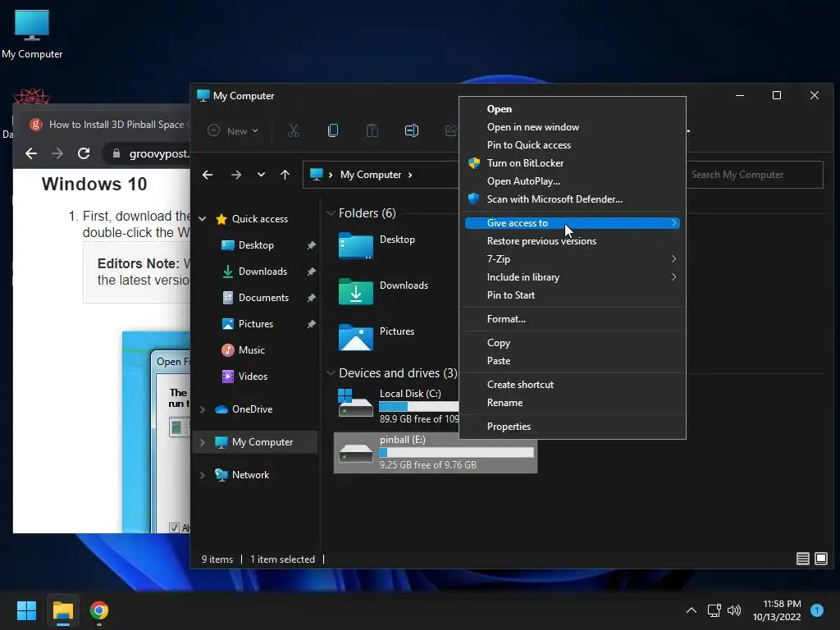Expand OneDrive in navigation pane

[x=203, y=409]
